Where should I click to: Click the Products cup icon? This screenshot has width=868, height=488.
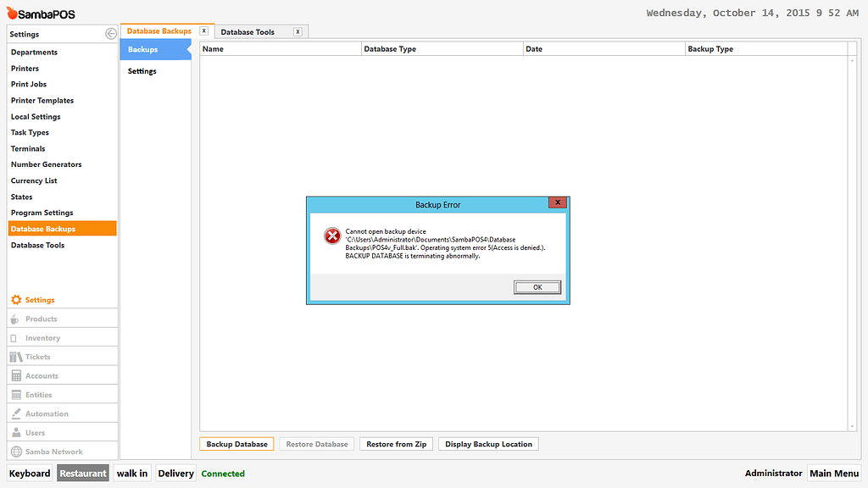coord(15,319)
